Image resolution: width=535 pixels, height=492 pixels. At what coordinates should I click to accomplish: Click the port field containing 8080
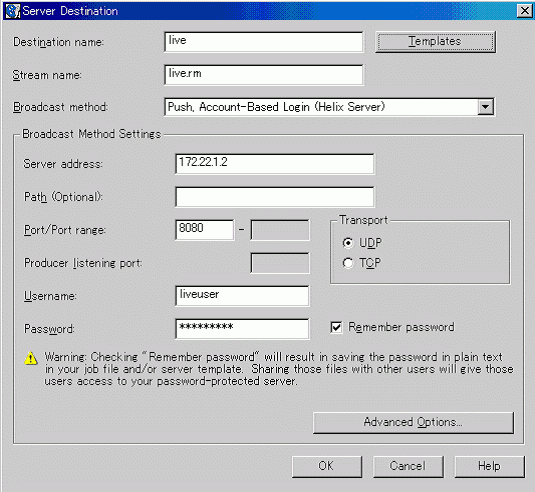pos(205,230)
